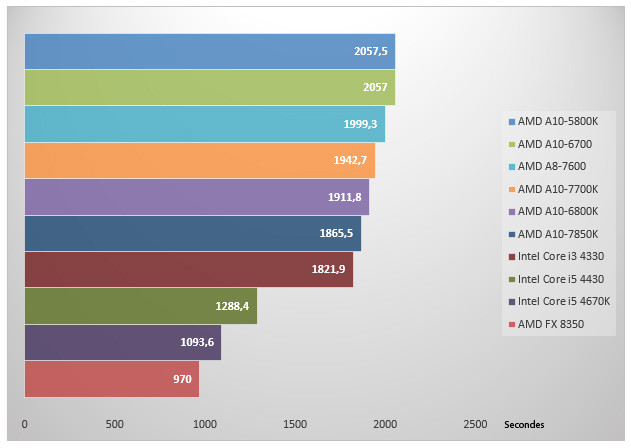Select the AMD A10-7850K legend label
This screenshot has width=631, height=448.
point(558,234)
